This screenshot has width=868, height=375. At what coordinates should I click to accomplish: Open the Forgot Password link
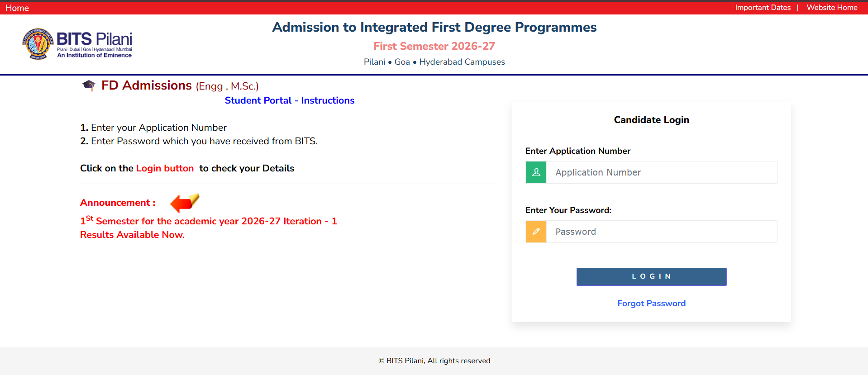click(x=651, y=304)
